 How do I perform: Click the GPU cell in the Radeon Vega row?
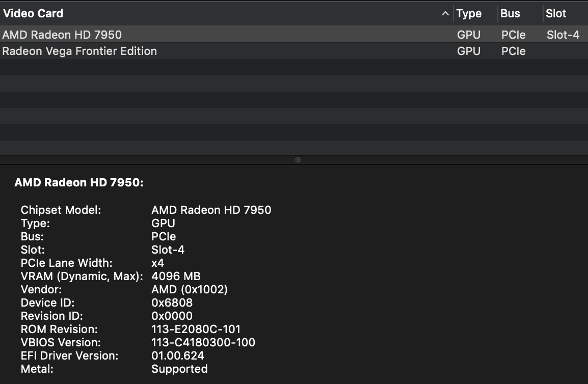469,51
